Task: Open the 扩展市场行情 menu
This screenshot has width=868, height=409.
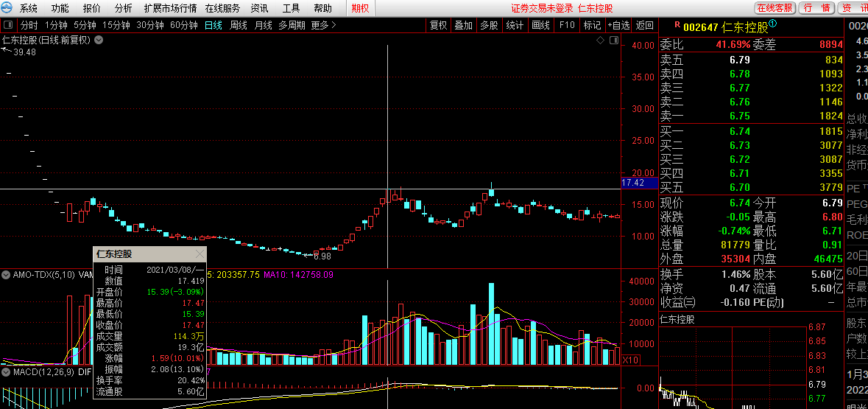Action: 170,8
